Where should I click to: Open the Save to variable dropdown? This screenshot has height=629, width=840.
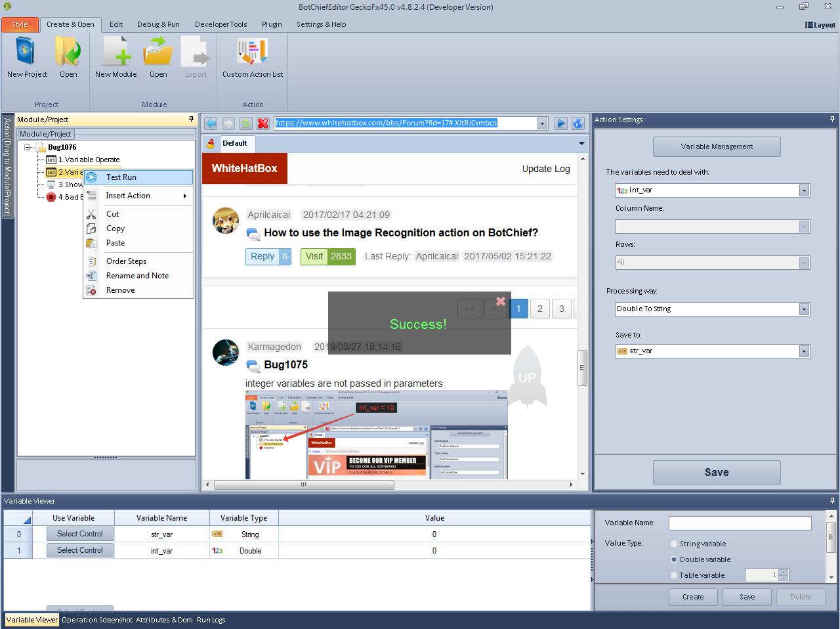click(x=804, y=351)
